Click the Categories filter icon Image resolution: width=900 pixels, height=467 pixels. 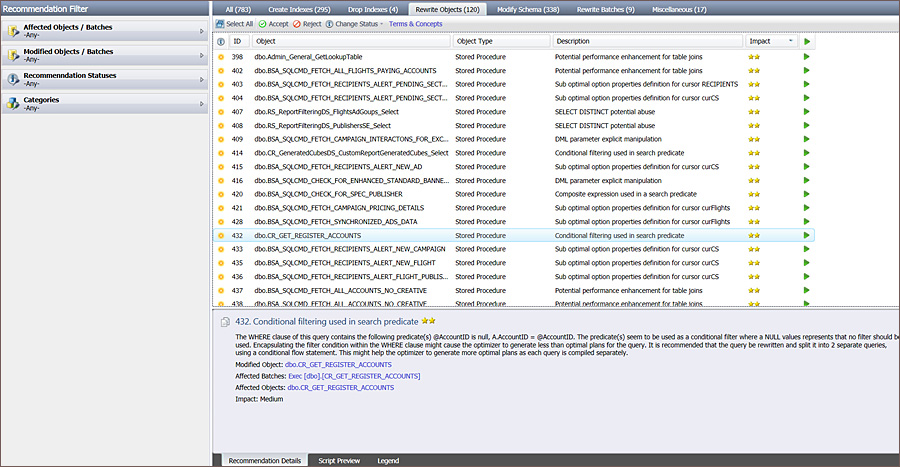(13, 103)
